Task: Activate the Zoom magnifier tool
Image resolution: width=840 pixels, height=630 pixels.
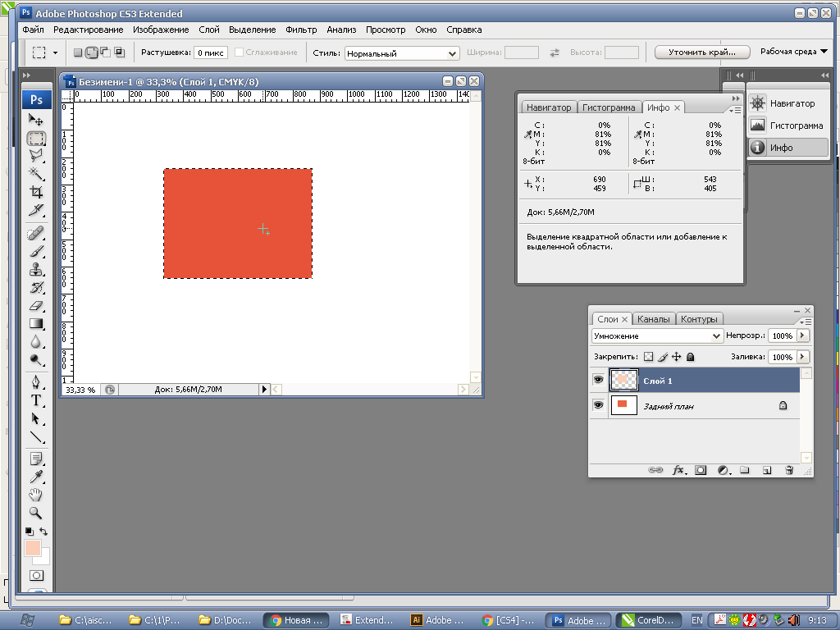Action: (36, 513)
